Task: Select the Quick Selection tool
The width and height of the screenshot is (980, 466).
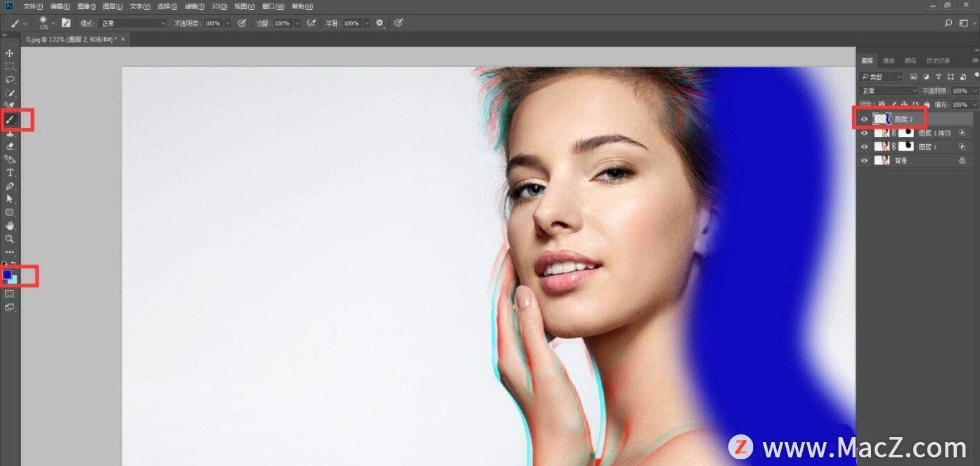Action: pos(10,93)
